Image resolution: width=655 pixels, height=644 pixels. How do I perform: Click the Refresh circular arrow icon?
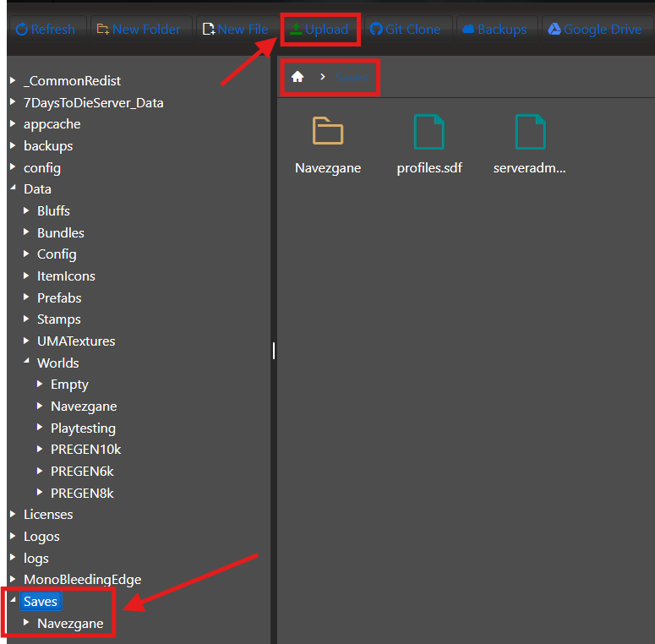(22, 30)
